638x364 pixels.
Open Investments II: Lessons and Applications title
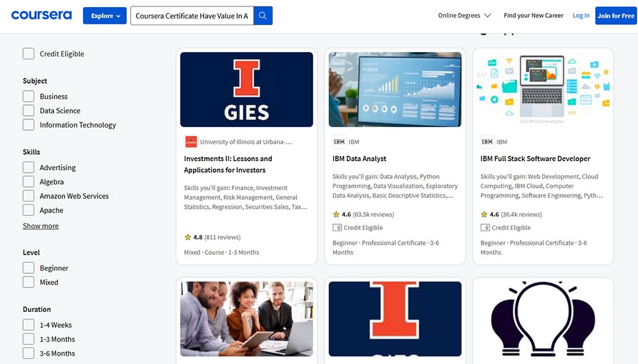tap(228, 164)
